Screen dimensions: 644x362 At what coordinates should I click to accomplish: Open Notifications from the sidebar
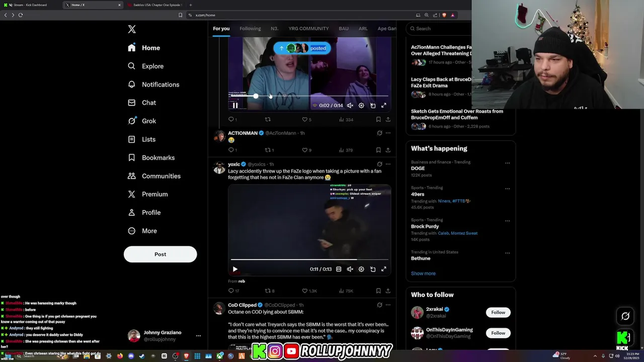[x=153, y=84]
